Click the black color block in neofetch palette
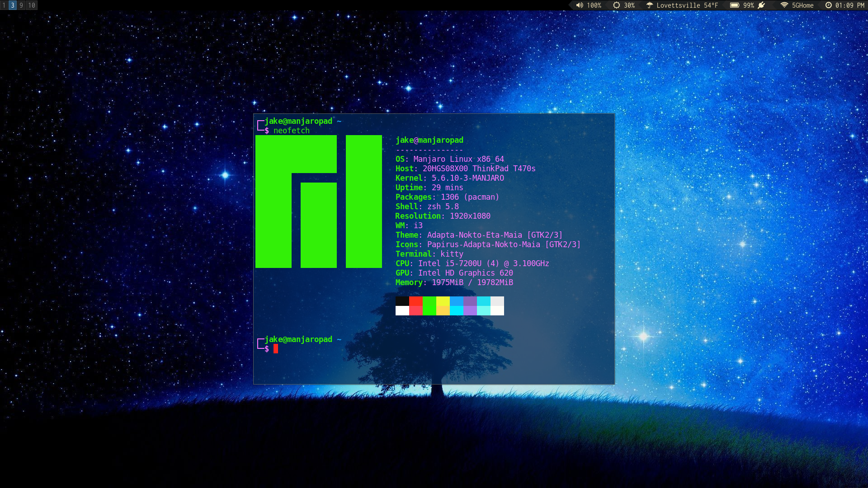 coord(402,301)
